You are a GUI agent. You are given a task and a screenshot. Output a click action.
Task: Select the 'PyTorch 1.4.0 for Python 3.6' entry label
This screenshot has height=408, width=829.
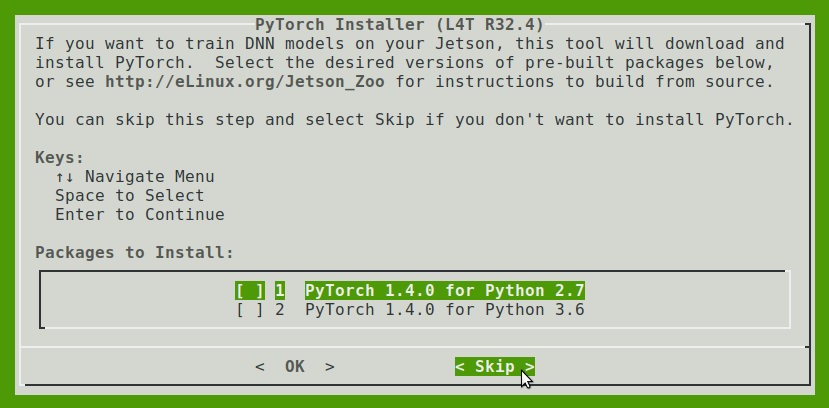(x=445, y=310)
